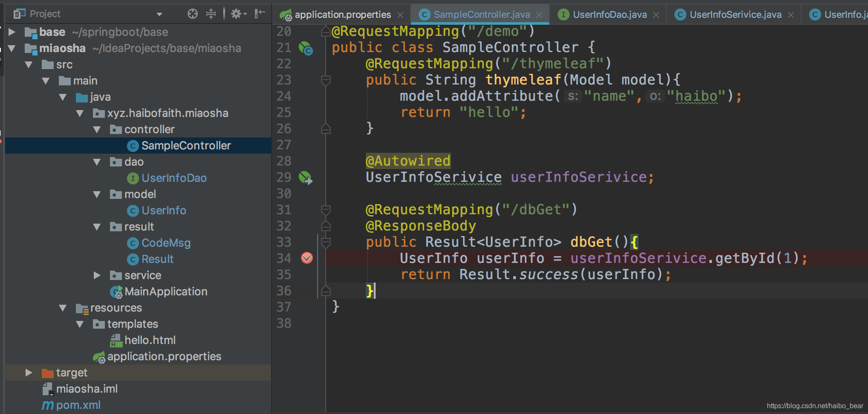The width and height of the screenshot is (868, 414).
Task: Open the Project panel settings gear
Action: tap(238, 14)
